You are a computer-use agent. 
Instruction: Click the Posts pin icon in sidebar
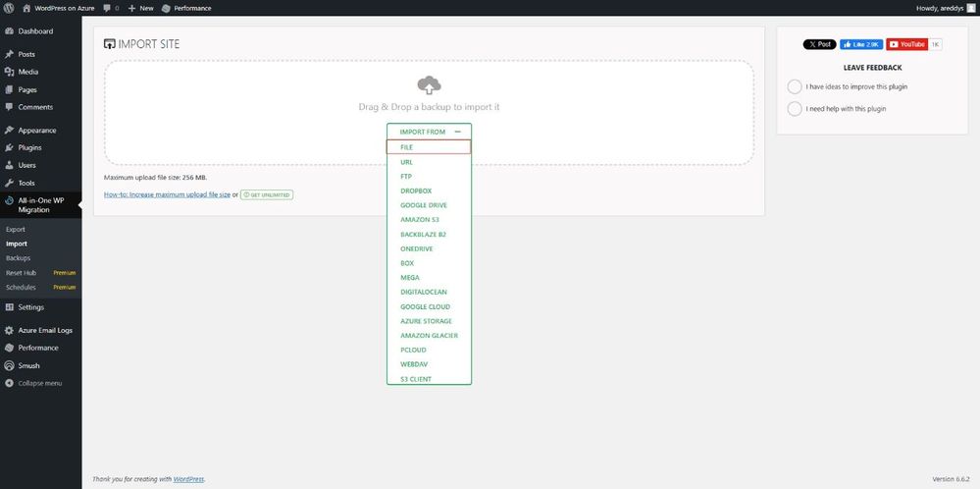pos(9,54)
